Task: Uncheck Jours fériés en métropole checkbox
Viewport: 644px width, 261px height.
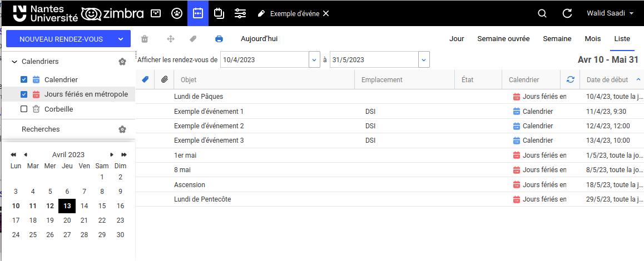Action: click(x=24, y=94)
